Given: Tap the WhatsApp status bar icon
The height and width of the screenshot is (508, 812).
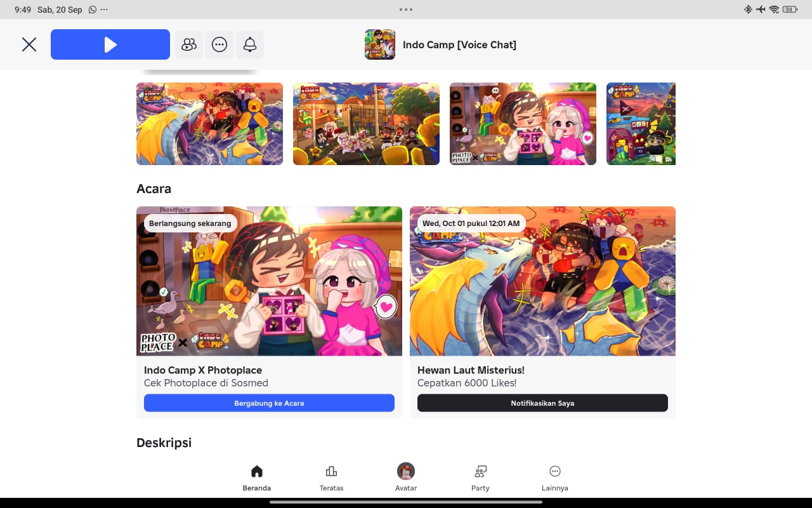Looking at the screenshot, I should tap(93, 10).
